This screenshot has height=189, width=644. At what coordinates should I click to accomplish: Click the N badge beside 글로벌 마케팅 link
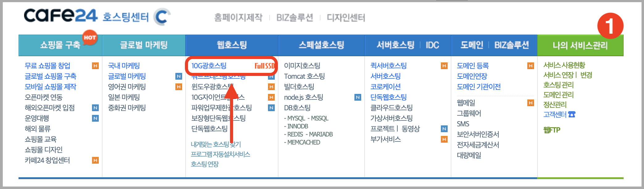click(x=178, y=76)
